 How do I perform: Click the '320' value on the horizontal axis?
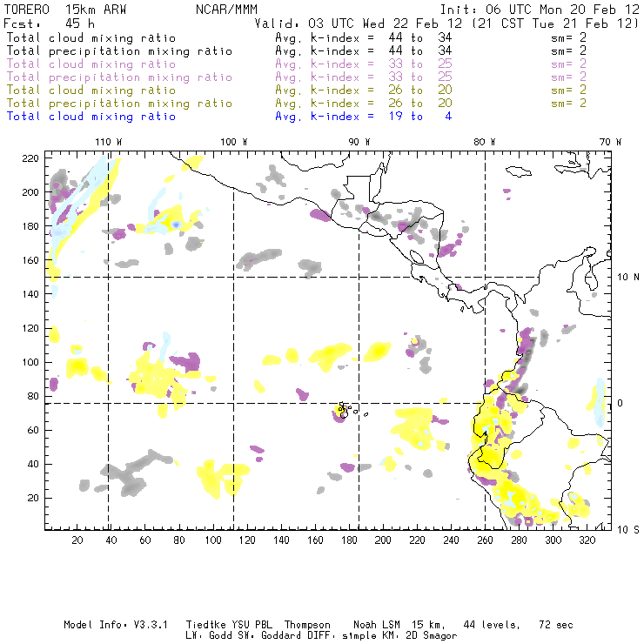587,540
